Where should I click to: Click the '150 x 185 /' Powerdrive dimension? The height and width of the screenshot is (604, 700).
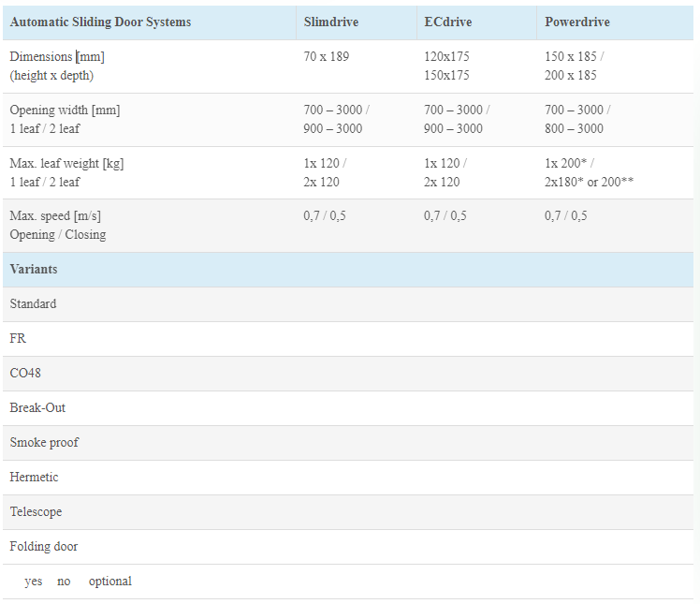pyautogui.click(x=574, y=57)
